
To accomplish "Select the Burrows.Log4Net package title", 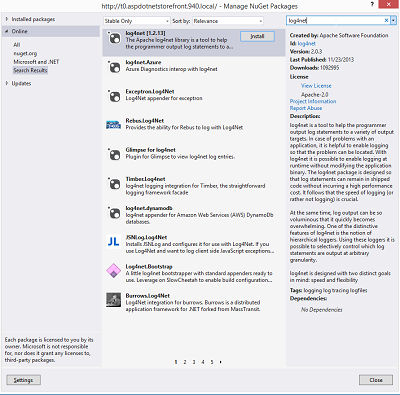I will [x=148, y=296].
